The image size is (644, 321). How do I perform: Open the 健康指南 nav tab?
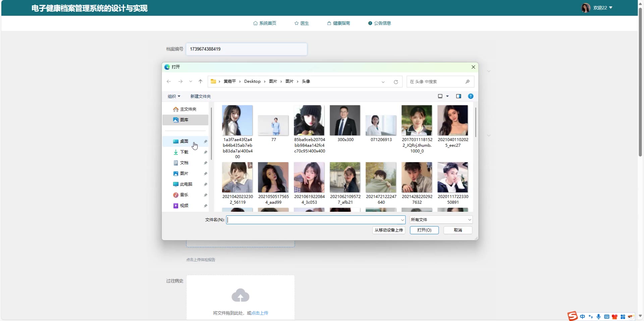click(338, 23)
